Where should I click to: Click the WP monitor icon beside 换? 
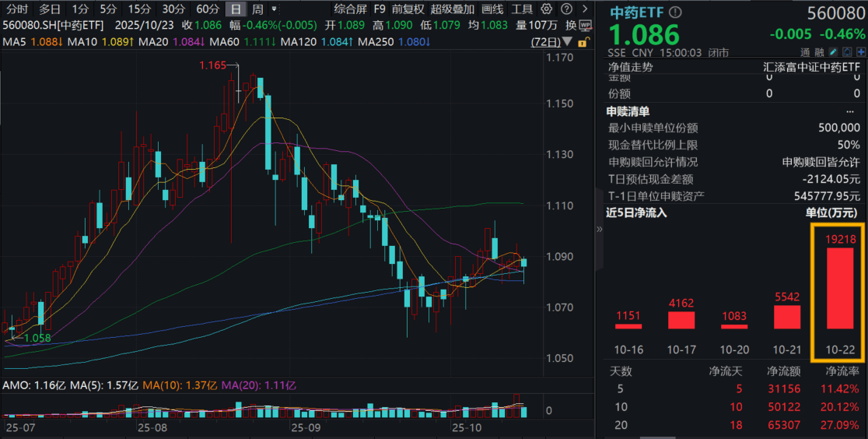pos(586,26)
